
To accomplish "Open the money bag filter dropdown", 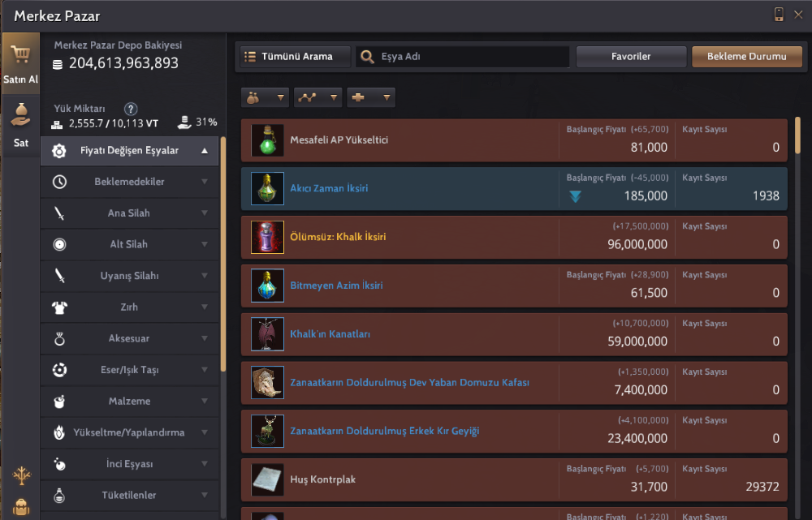I will tap(266, 97).
